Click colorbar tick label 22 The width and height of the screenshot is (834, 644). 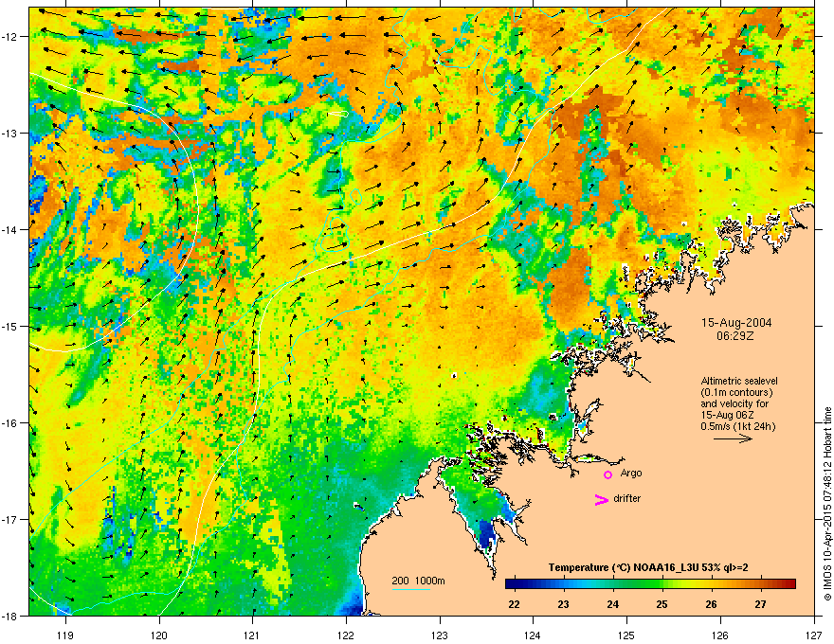click(514, 604)
